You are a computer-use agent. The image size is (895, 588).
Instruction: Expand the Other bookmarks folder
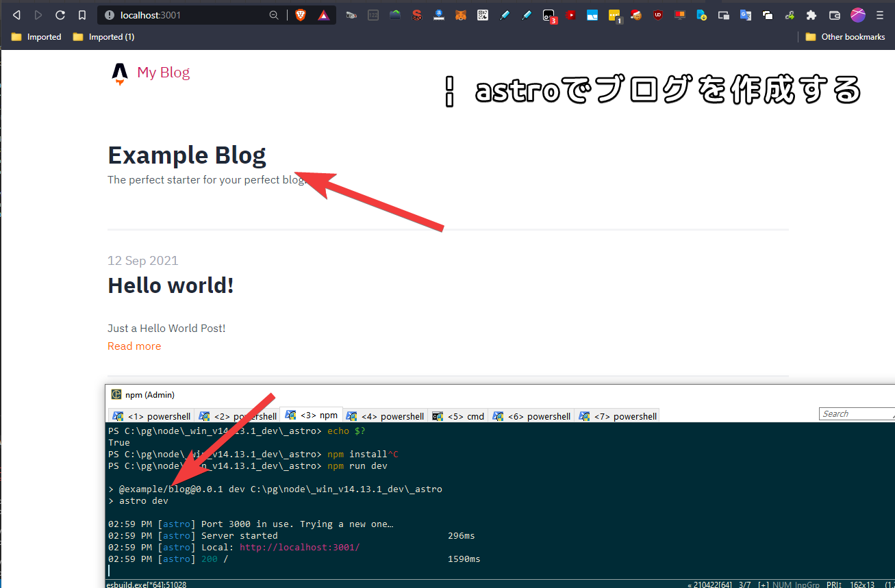pyautogui.click(x=846, y=37)
